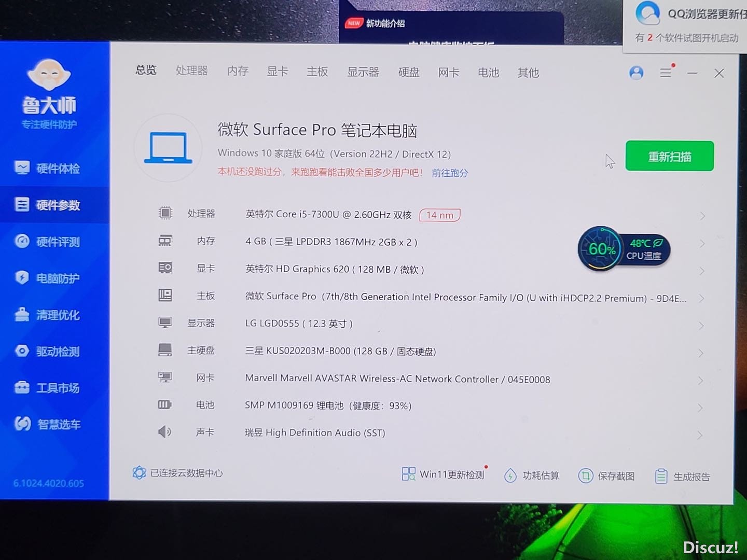This screenshot has width=747, height=560.
Task: Click the QQ浏览器 notification popup
Action: click(x=685, y=26)
